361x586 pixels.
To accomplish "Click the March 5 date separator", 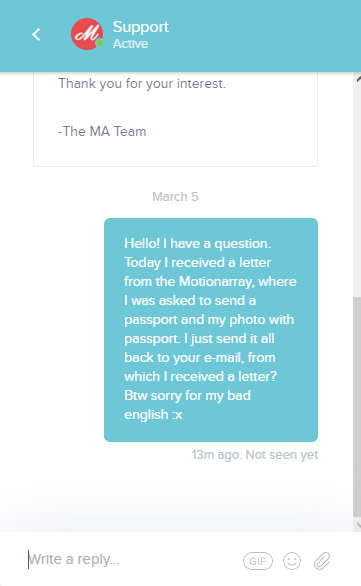I will click(x=175, y=197).
